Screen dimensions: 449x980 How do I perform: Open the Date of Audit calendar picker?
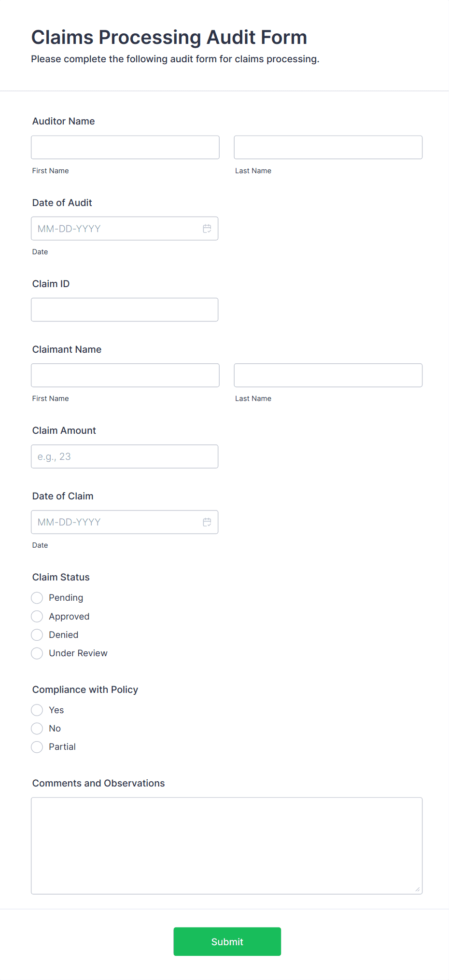(207, 228)
